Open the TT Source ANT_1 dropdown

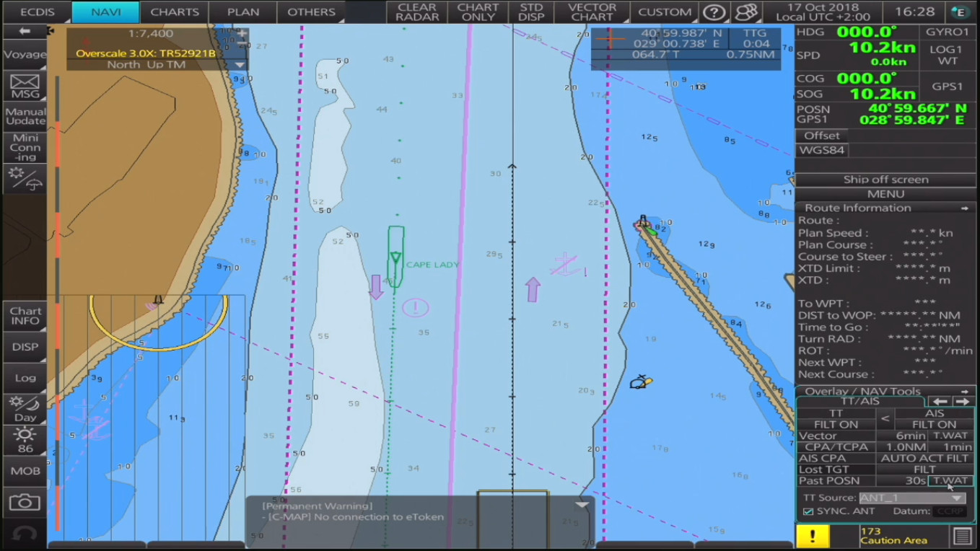pyautogui.click(x=912, y=498)
